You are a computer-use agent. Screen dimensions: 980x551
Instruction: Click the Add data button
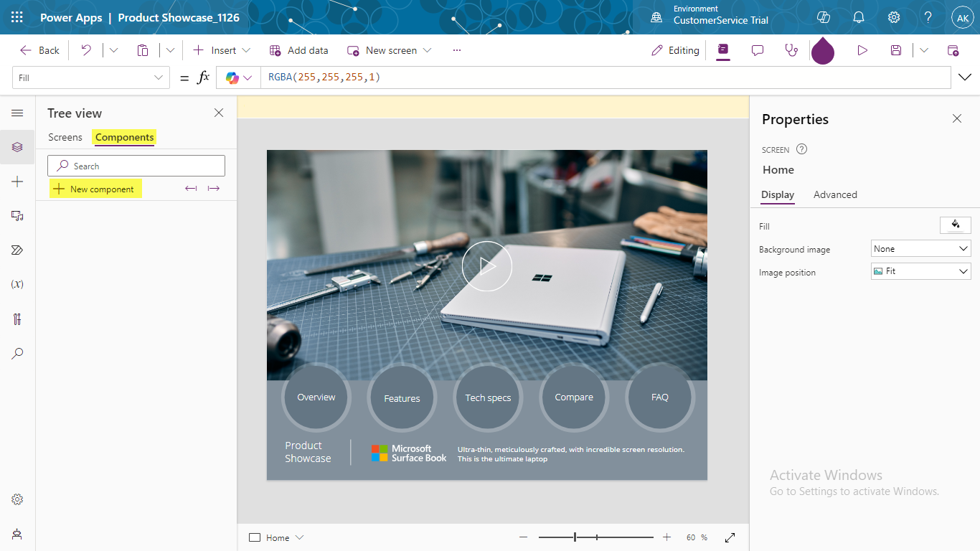[299, 50]
